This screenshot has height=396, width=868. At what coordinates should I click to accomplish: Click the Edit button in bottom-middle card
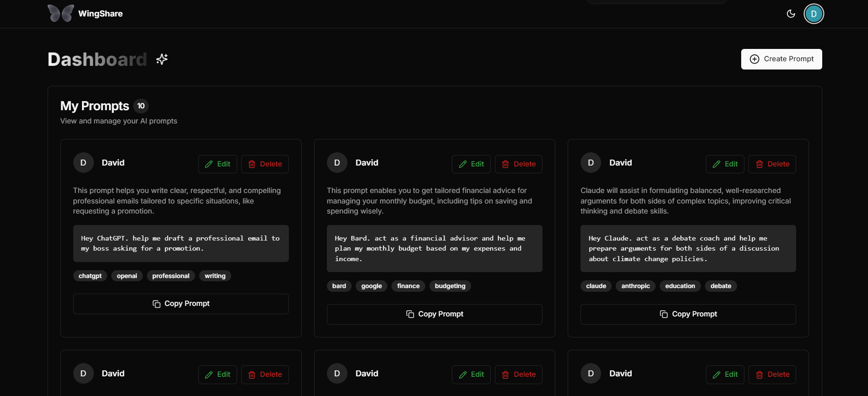pos(471,375)
